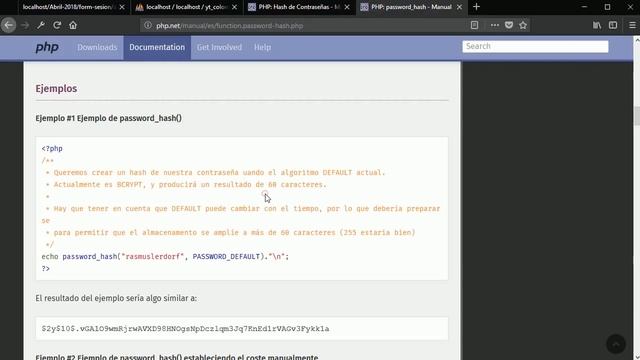This screenshot has height=360, width=640.
Task: Bookmark this page with the star
Action: coord(523,25)
